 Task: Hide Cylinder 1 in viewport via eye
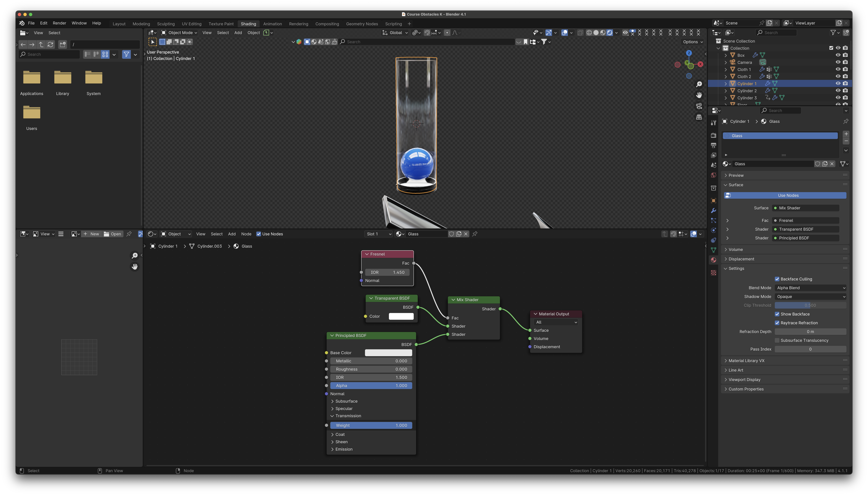tap(838, 84)
